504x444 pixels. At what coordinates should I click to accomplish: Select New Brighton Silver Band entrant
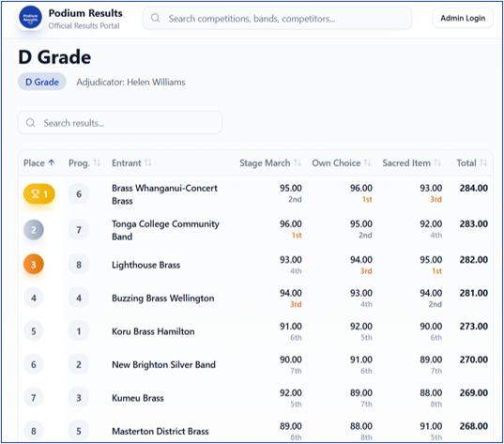point(163,364)
